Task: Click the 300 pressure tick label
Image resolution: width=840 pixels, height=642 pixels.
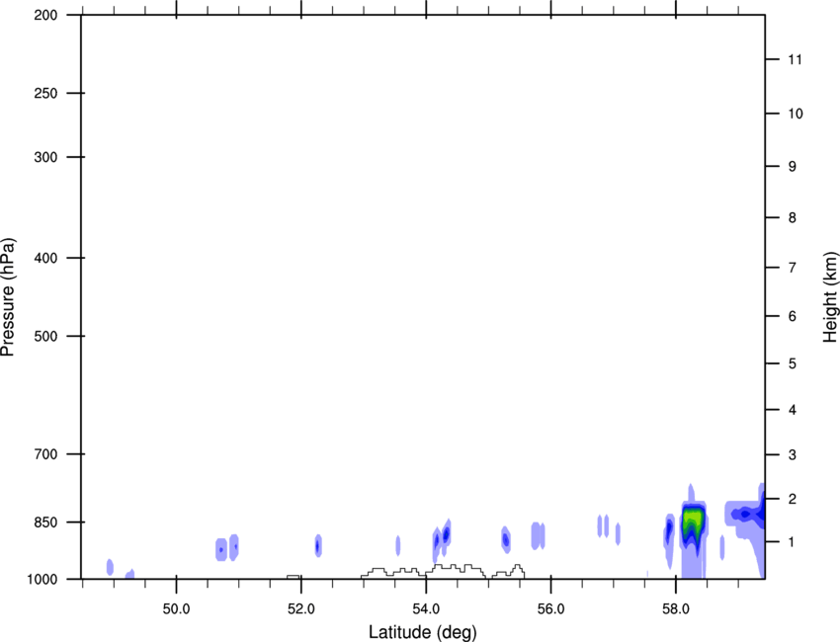Action: 45,157
